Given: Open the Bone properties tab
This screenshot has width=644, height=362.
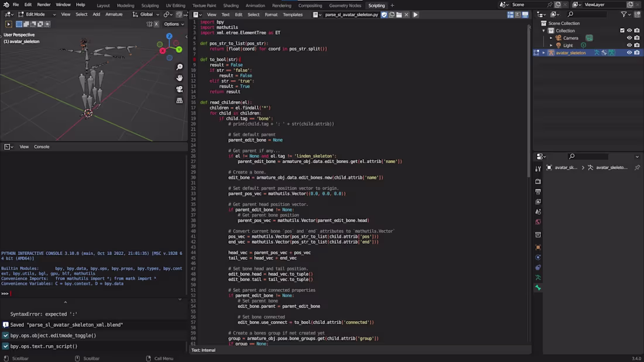Looking at the screenshot, I should (x=538, y=288).
